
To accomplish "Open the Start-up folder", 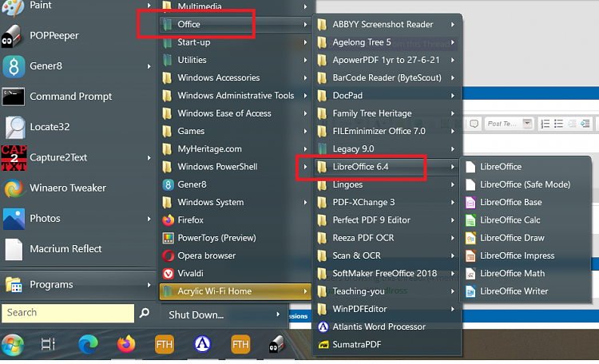I will coord(235,42).
